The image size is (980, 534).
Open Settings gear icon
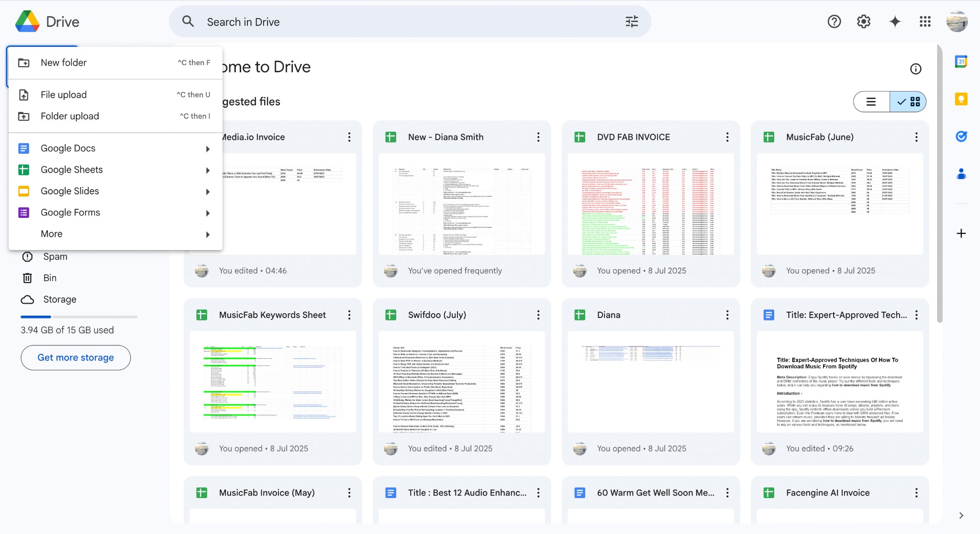pos(864,22)
